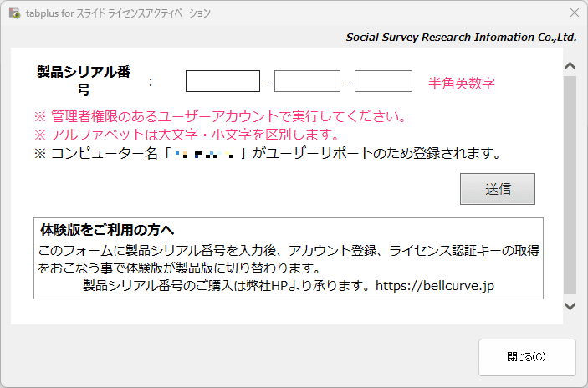The image size is (588, 388).
Task: Click the https://bellcurve.jp URL text
Action: pos(435,286)
